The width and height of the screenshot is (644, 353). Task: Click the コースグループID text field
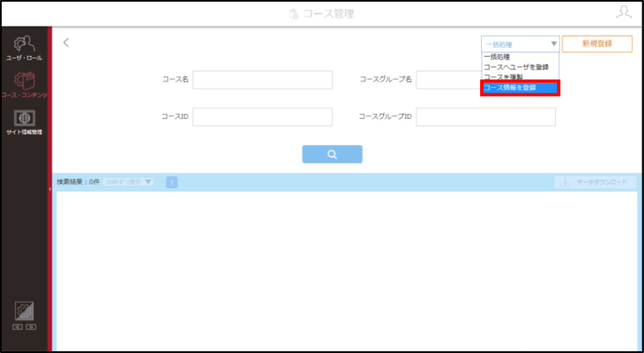point(486,117)
